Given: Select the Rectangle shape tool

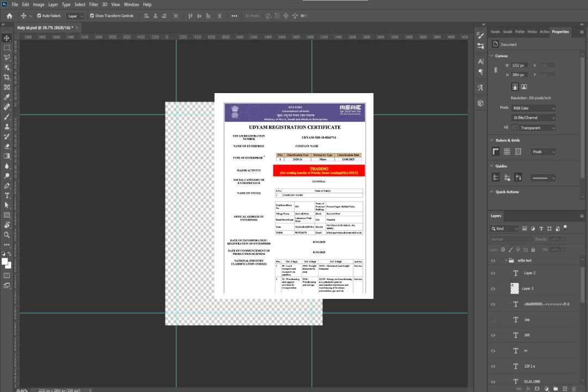Looking at the screenshot, I should 7,215.
